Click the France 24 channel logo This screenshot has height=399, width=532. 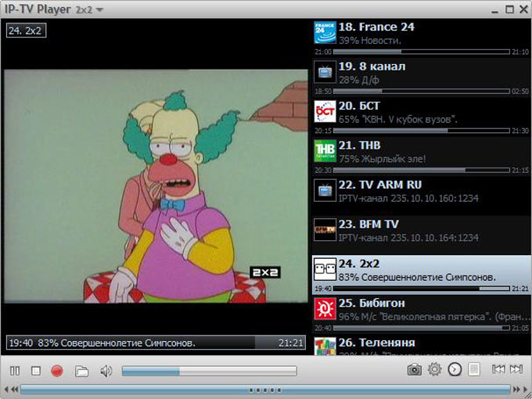tap(325, 33)
